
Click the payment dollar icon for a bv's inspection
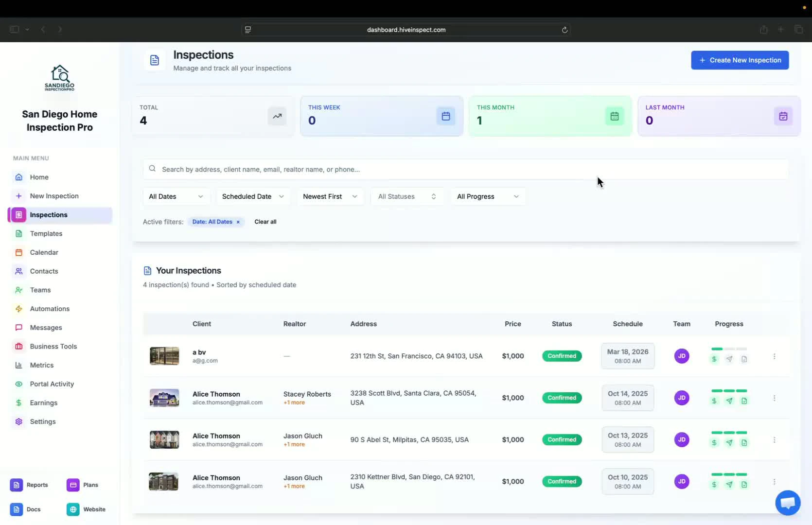714,359
